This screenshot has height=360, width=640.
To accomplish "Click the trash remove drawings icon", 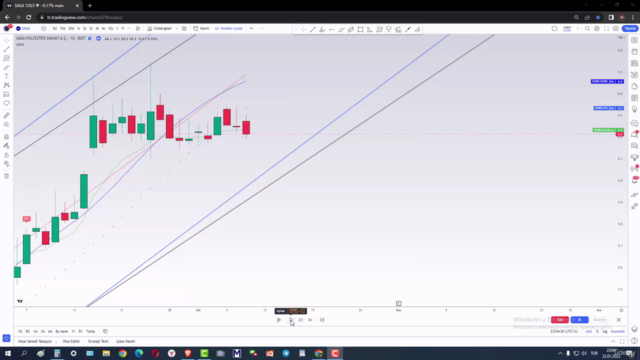I will (7, 176).
